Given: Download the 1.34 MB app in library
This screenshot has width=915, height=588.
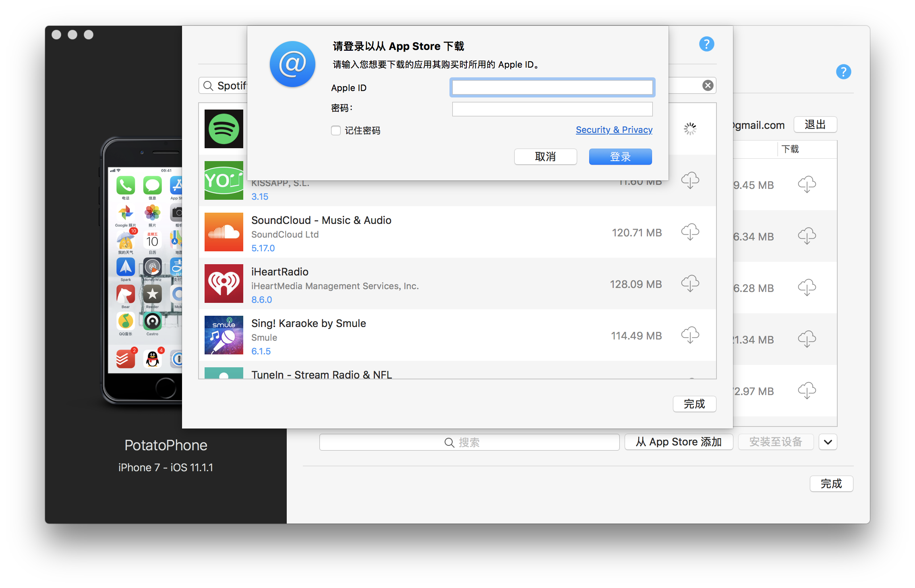Looking at the screenshot, I should coord(807,339).
